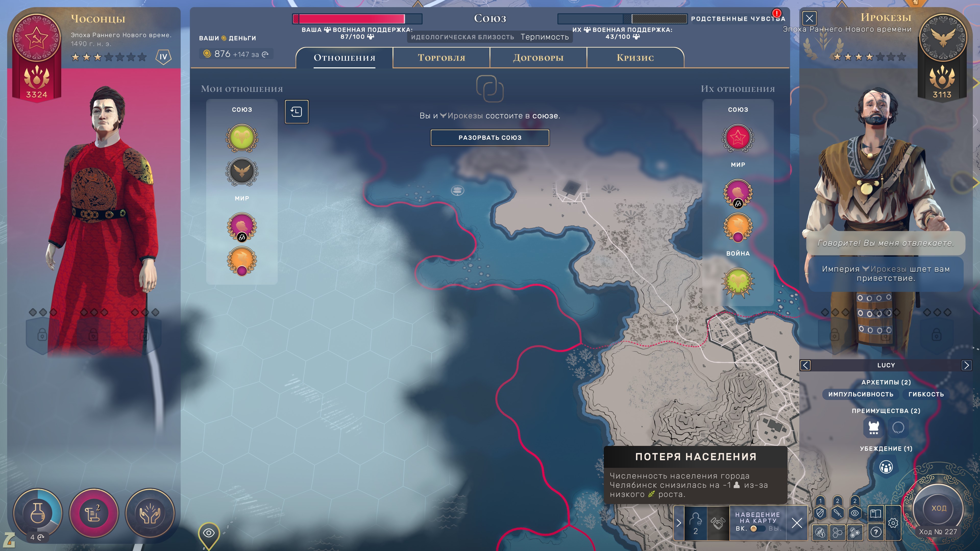Click the Импульсивность archetype tag
Viewport: 980px width, 551px height.
point(861,394)
